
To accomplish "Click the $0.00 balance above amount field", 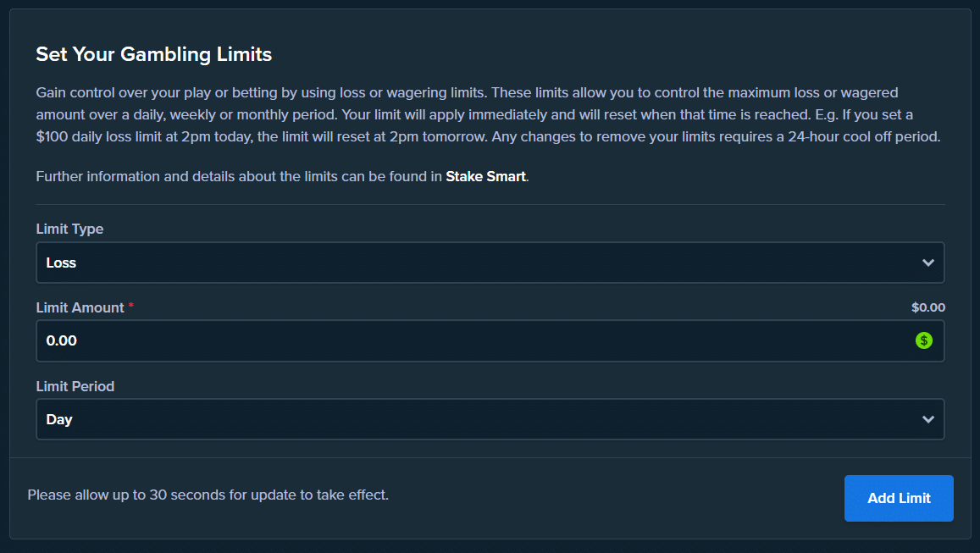I will [x=927, y=307].
